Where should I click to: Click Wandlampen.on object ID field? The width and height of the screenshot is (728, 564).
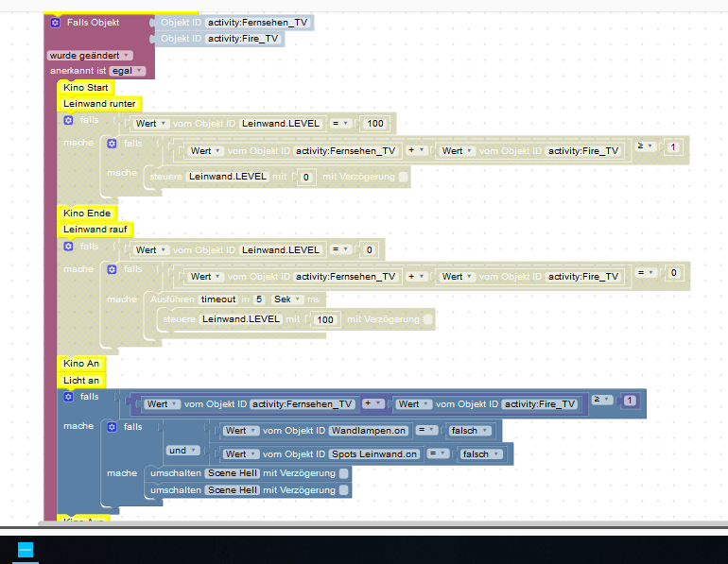(x=369, y=431)
